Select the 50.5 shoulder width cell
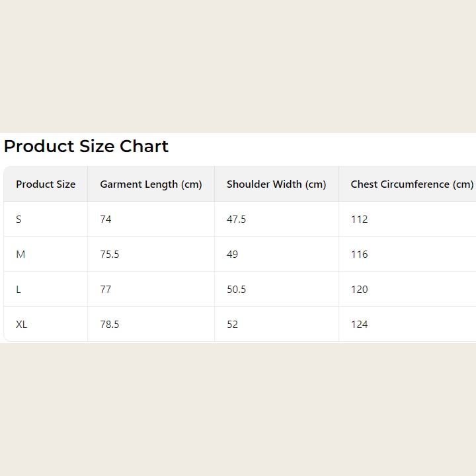Viewport: 476px width, 476px height. point(236,290)
